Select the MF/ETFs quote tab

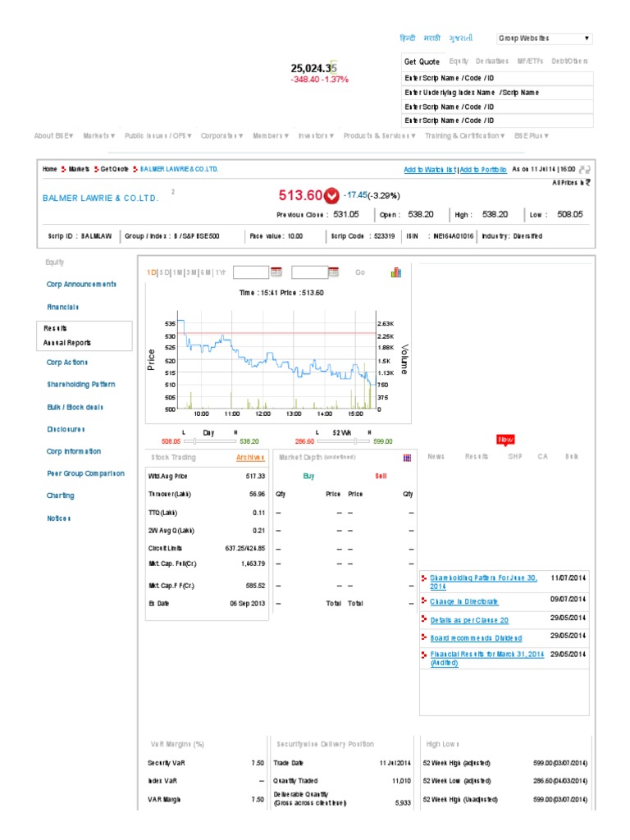(x=531, y=62)
